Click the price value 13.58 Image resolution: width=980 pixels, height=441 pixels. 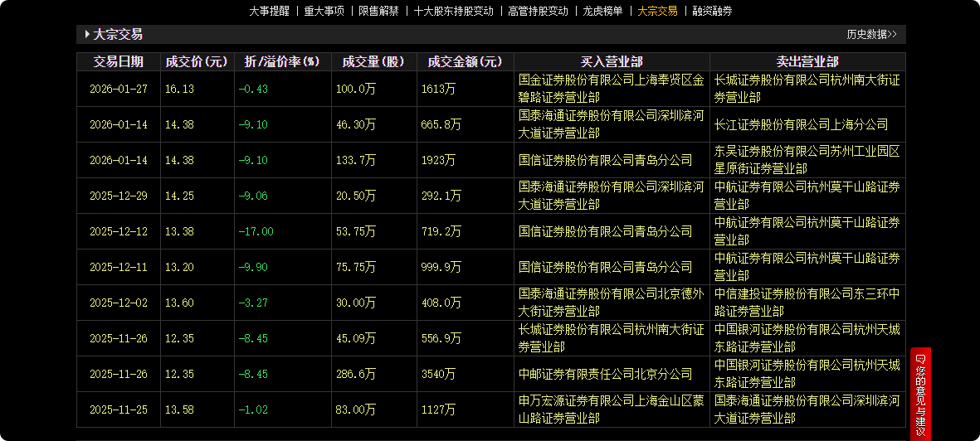coord(179,409)
